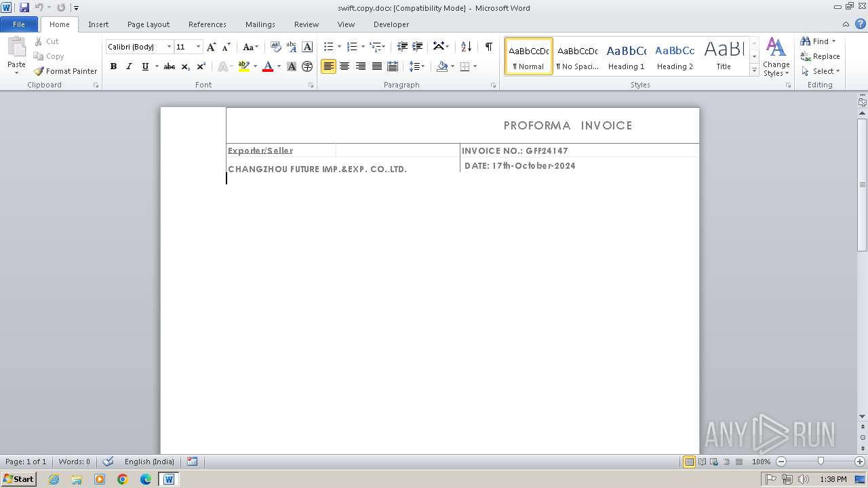Toggle Underline formatting

click(x=145, y=66)
